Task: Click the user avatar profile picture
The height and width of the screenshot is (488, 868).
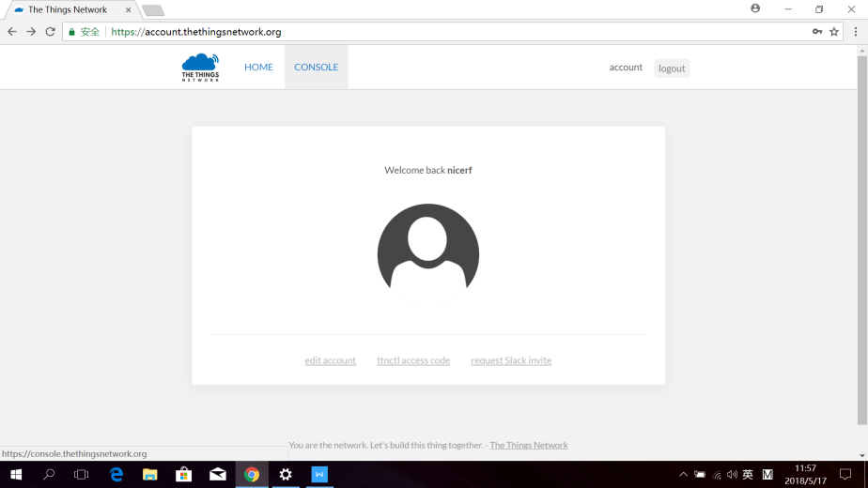Action: tap(428, 249)
